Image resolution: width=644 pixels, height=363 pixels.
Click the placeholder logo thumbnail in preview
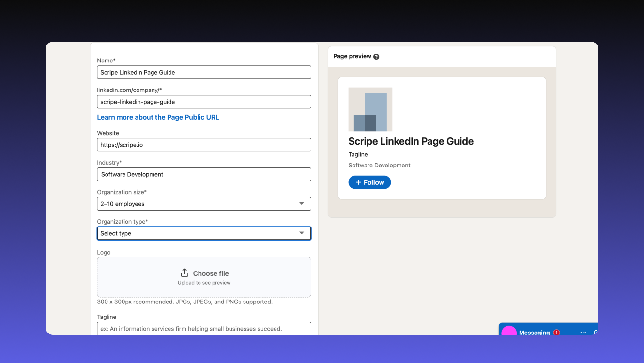click(x=370, y=109)
